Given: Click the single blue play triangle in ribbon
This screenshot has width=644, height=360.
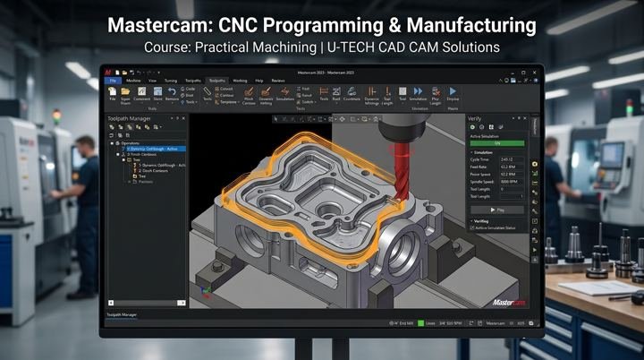Looking at the screenshot, I should coord(453,91).
